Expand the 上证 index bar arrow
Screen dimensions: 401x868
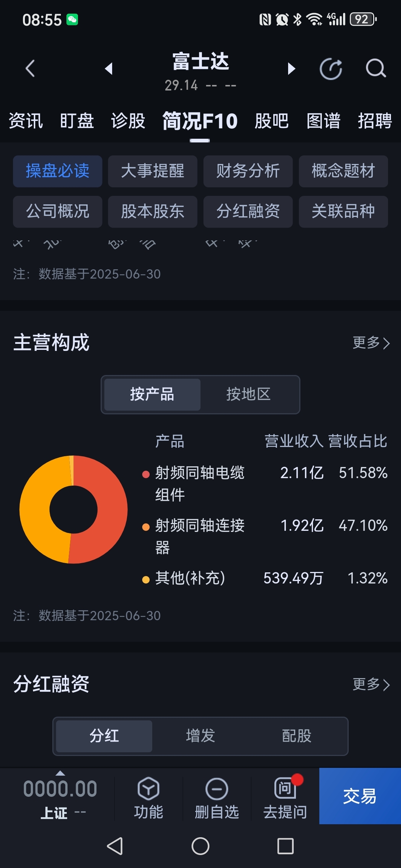60,773
